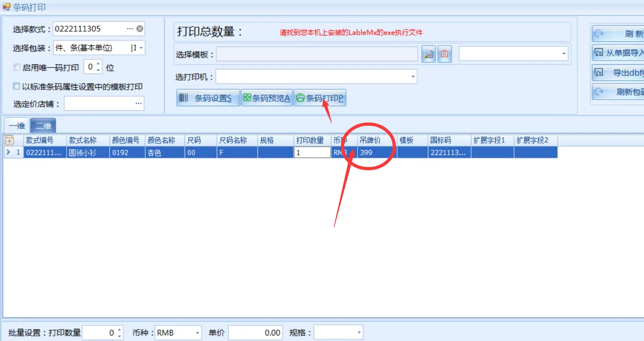Switch to the 一维 tab
The height and width of the screenshot is (341, 644).
(17, 125)
